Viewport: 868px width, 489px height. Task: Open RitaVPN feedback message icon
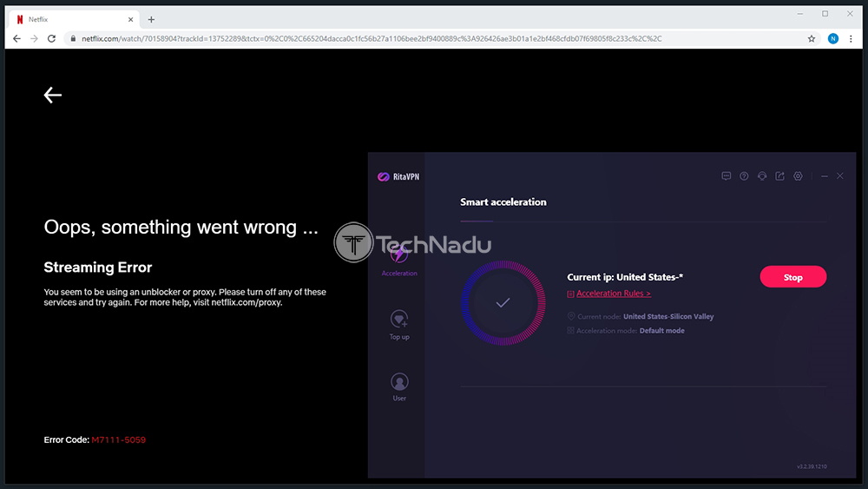(x=727, y=176)
